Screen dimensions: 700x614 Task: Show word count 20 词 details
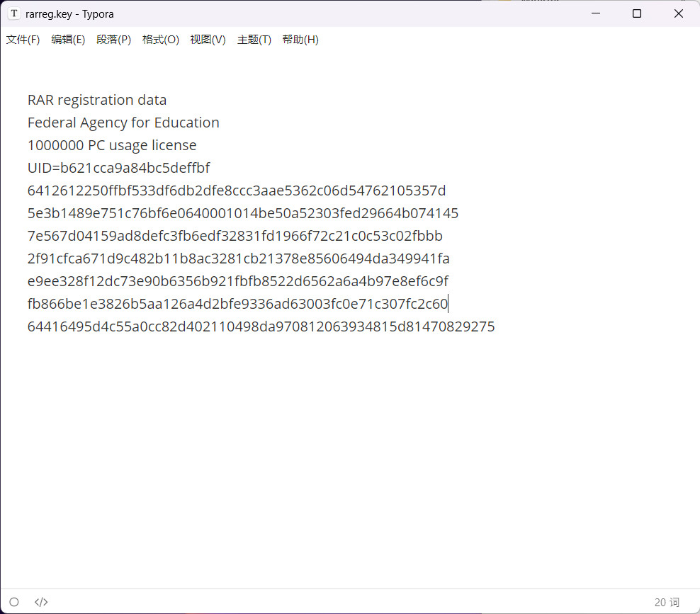[x=667, y=603]
